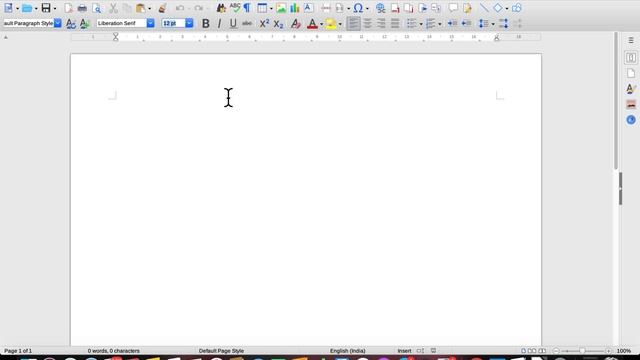
Task: Open the Insert Table grid dropdown arrow
Action: point(271,9)
